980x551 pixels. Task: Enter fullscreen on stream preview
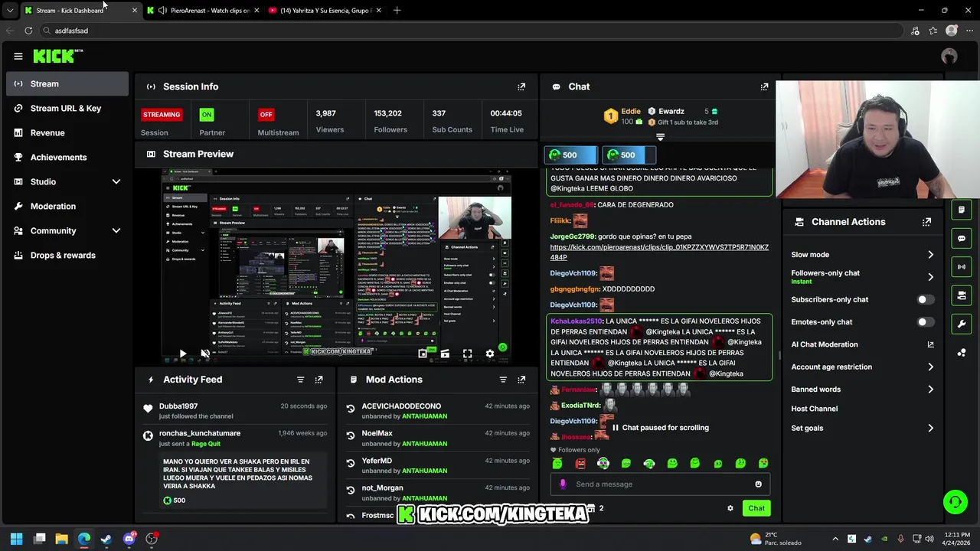click(467, 354)
